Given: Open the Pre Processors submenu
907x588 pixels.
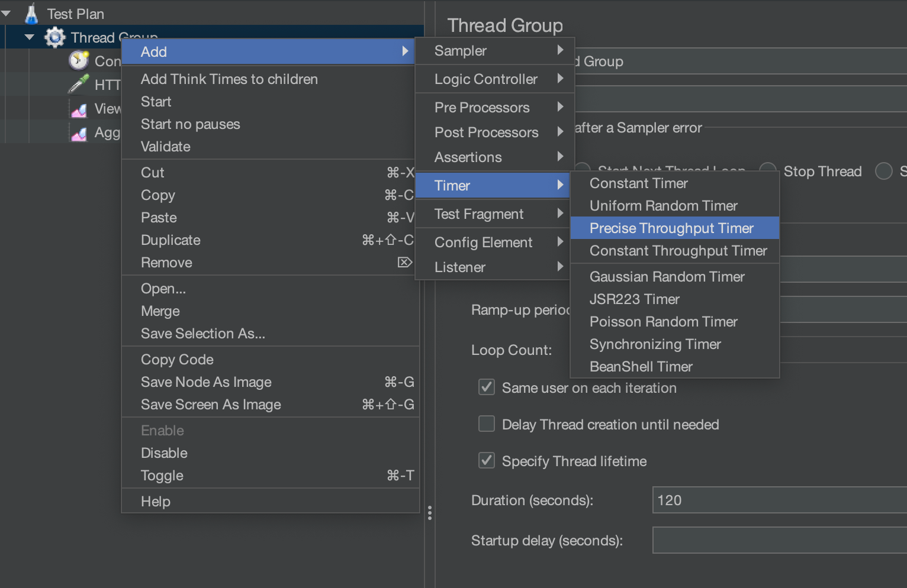Looking at the screenshot, I should 495,108.
